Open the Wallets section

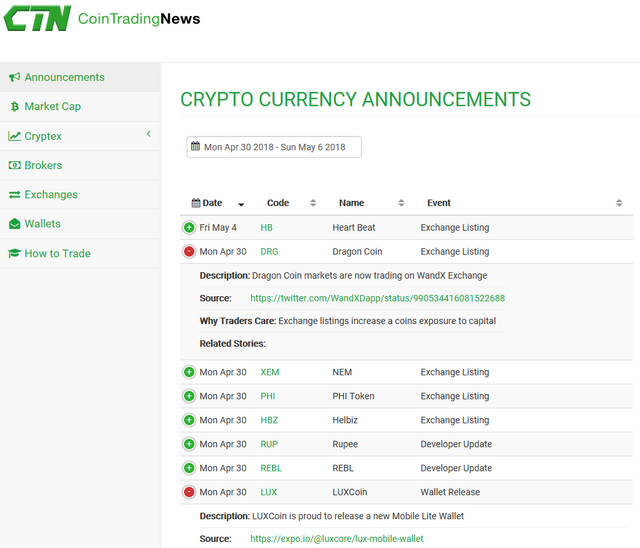[x=80, y=224]
